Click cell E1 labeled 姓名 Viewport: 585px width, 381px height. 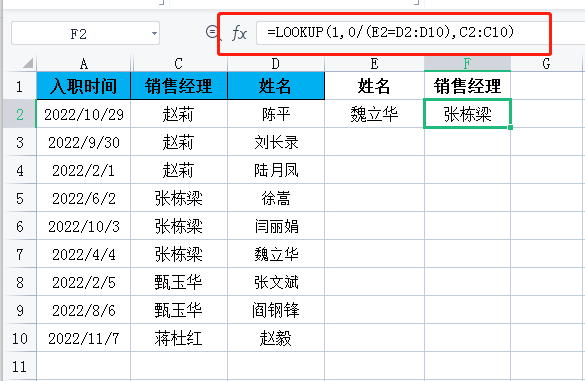pos(374,86)
